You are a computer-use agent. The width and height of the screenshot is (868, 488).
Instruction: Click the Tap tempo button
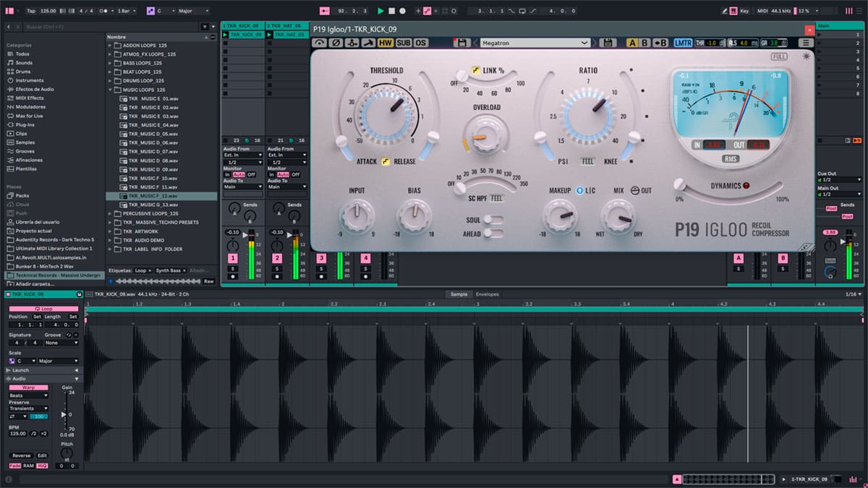[30, 11]
